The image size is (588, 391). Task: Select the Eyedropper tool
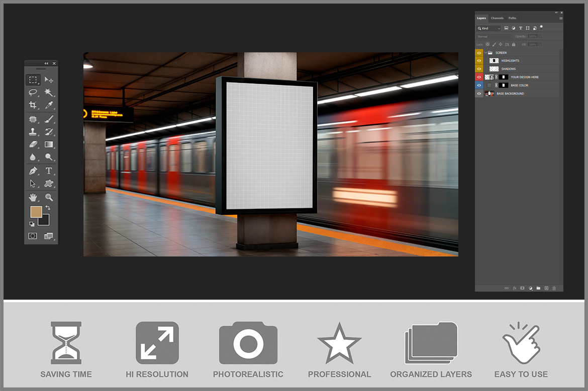click(49, 105)
